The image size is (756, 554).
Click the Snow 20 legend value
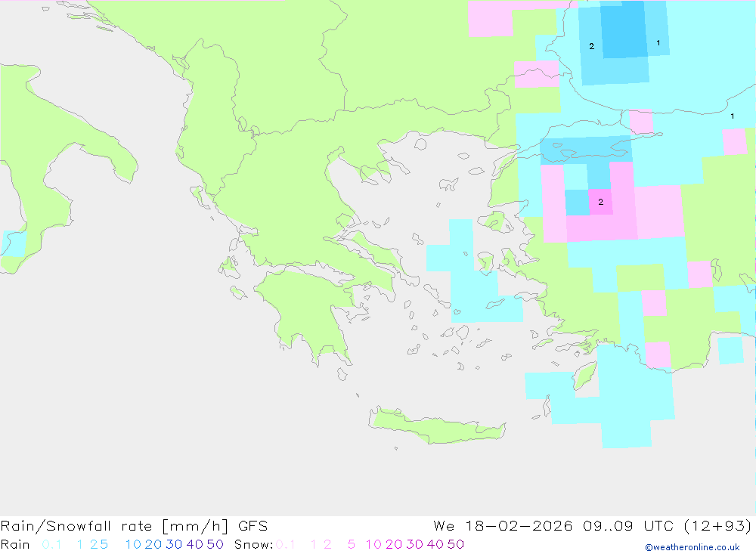click(394, 544)
